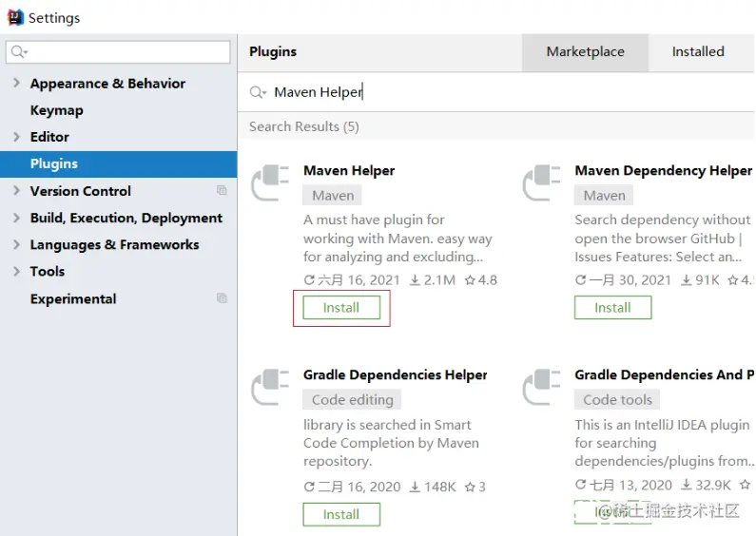Viewport: 756px width, 536px height.
Task: Click the settings search input field
Action: coord(118,52)
